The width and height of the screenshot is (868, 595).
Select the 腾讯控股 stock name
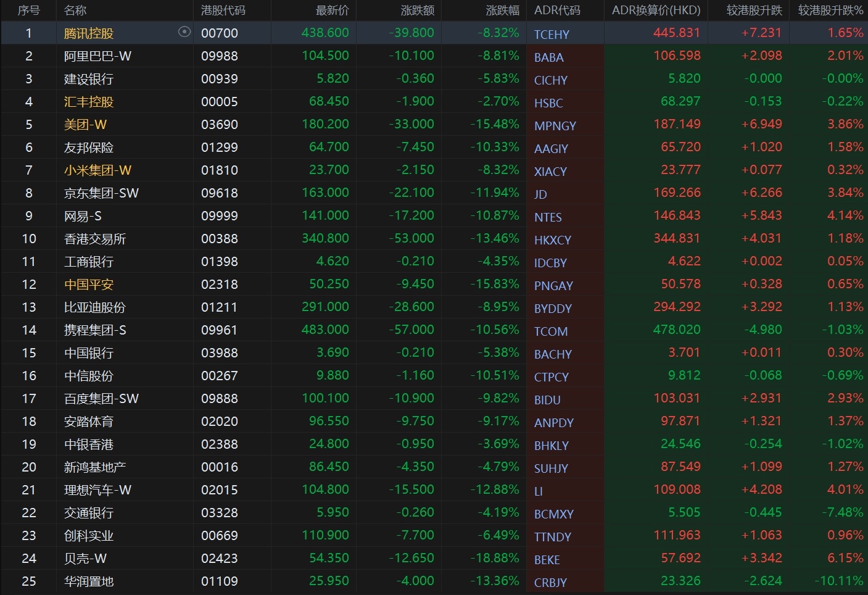point(89,33)
